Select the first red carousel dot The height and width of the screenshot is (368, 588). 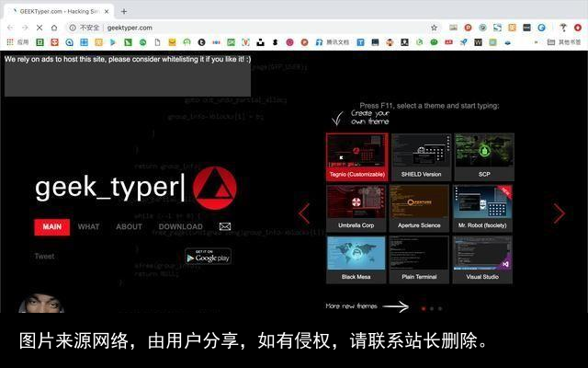[x=424, y=309]
